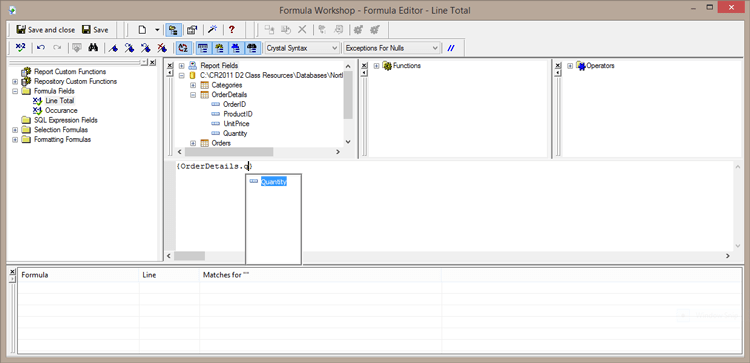This screenshot has width=750, height=363.
Task: Click the Comment/Uncomment slashes icon
Action: click(451, 48)
